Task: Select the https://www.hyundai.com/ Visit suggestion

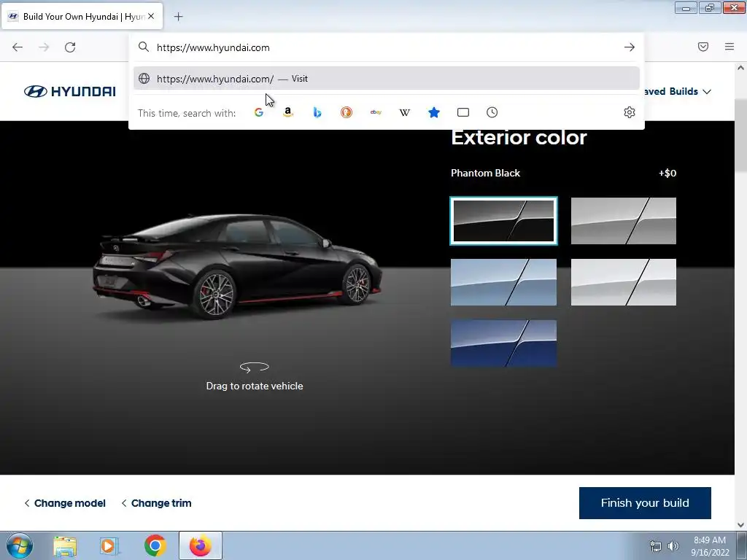Action: [x=387, y=79]
